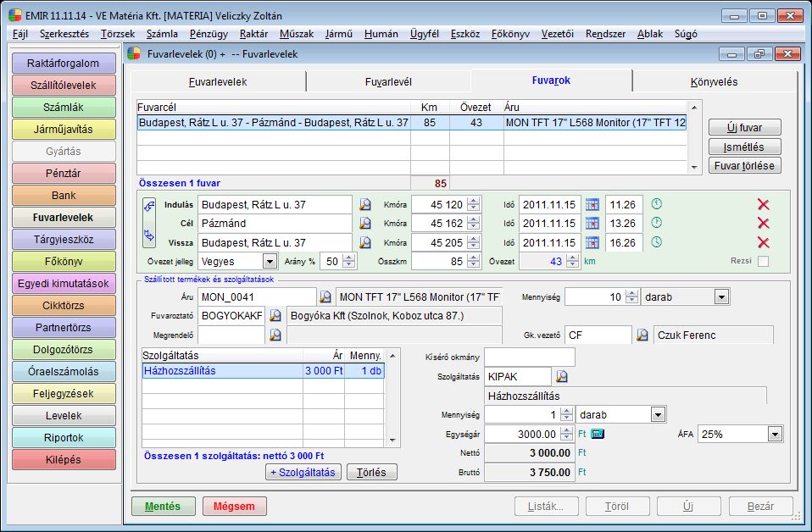
Task: Click the Gk.vezető code field containing CF
Action: tap(598, 335)
